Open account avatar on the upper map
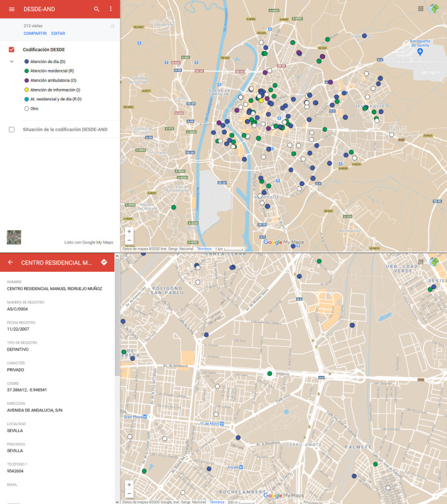Screen dimensions: 447x504 click(x=434, y=9)
